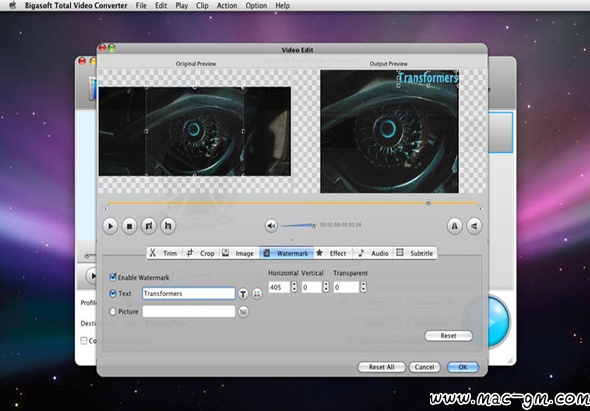
Task: Click the Transparent value field
Action: 346,287
